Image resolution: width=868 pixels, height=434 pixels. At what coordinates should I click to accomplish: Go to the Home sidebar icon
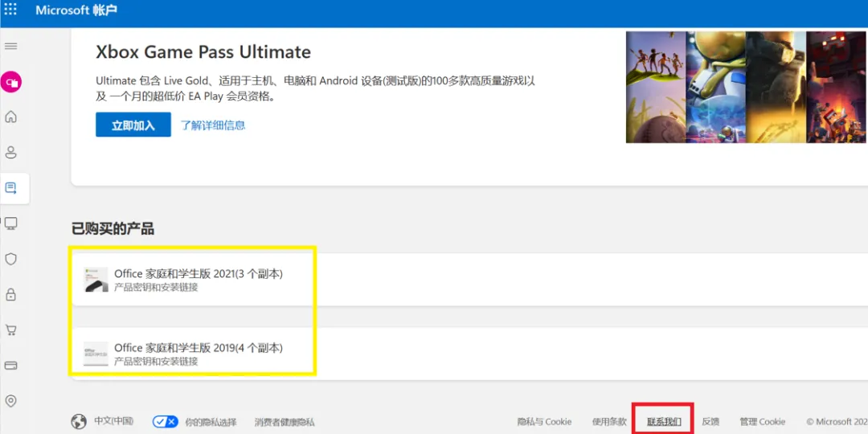(x=10, y=117)
